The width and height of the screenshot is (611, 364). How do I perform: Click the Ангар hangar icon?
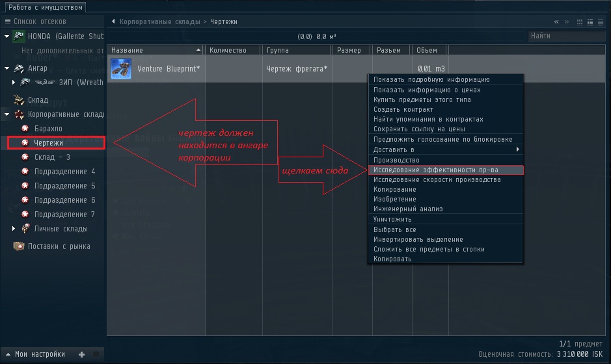click(x=19, y=68)
